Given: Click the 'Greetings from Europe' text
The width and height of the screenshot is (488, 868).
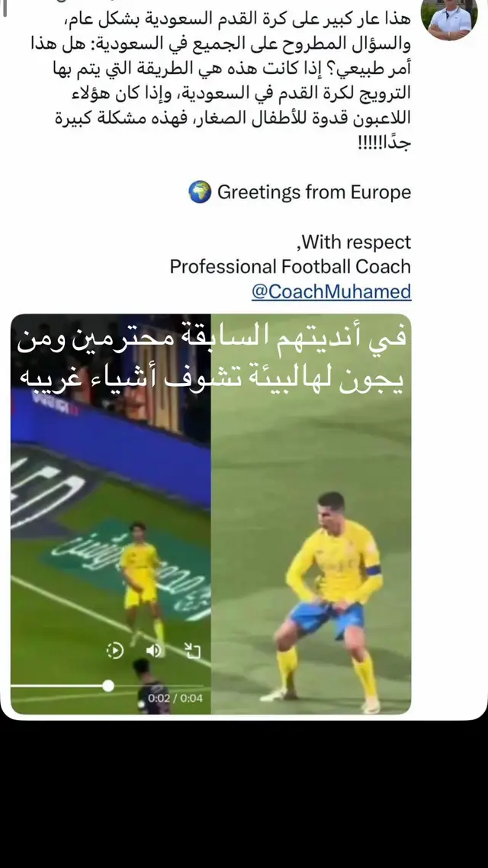Looking at the screenshot, I should (x=313, y=192).
